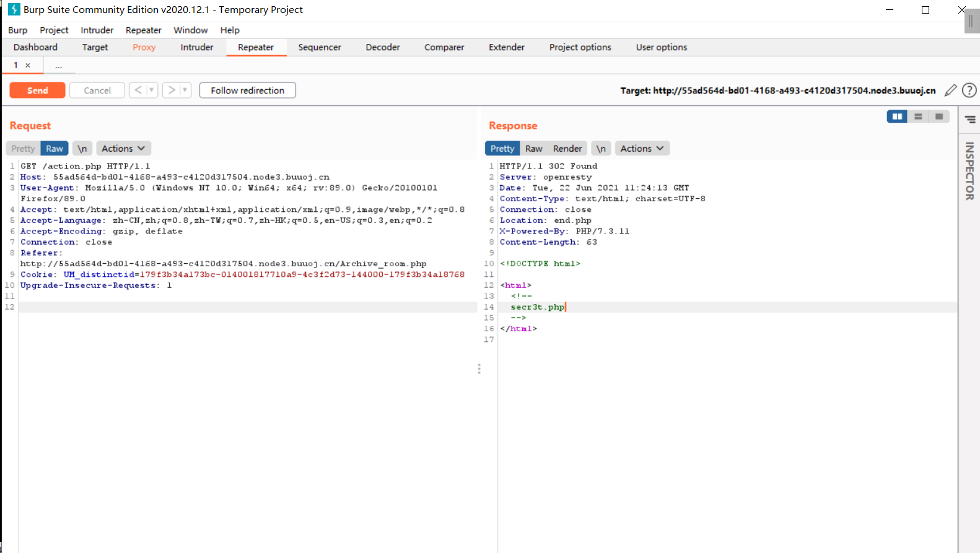Click the Cookie header value in request
The image size is (980, 553).
pos(264,274)
